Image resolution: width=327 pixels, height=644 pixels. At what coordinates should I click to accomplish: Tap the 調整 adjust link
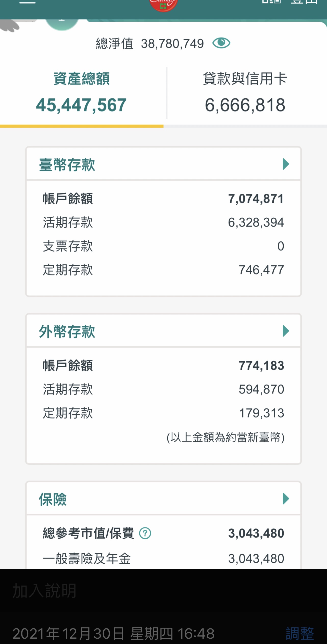click(x=299, y=634)
